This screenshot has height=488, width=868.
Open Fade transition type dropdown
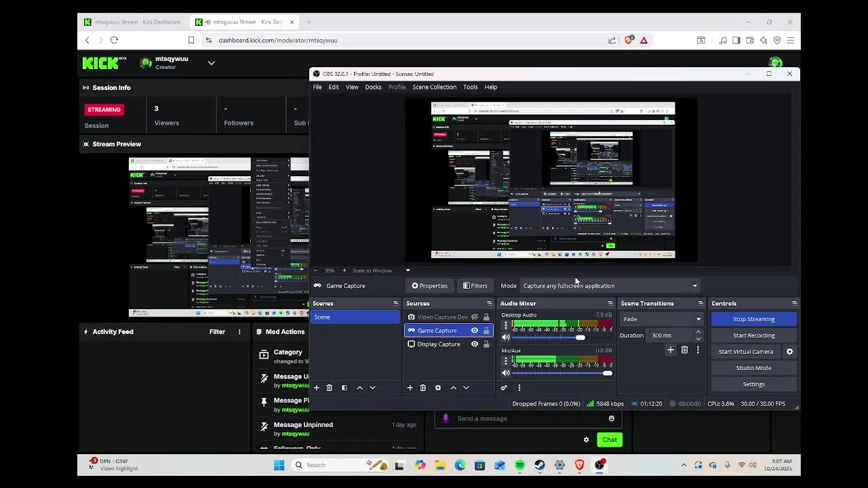pos(662,319)
